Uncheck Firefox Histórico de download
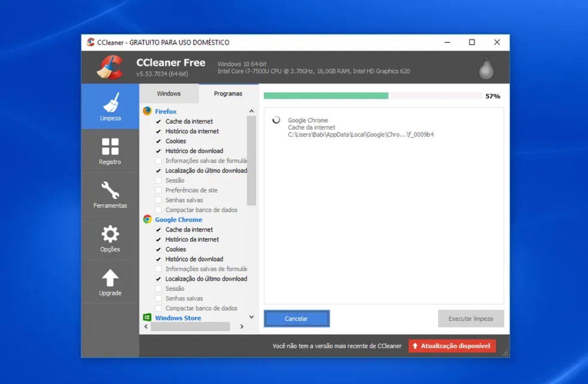 [159, 151]
